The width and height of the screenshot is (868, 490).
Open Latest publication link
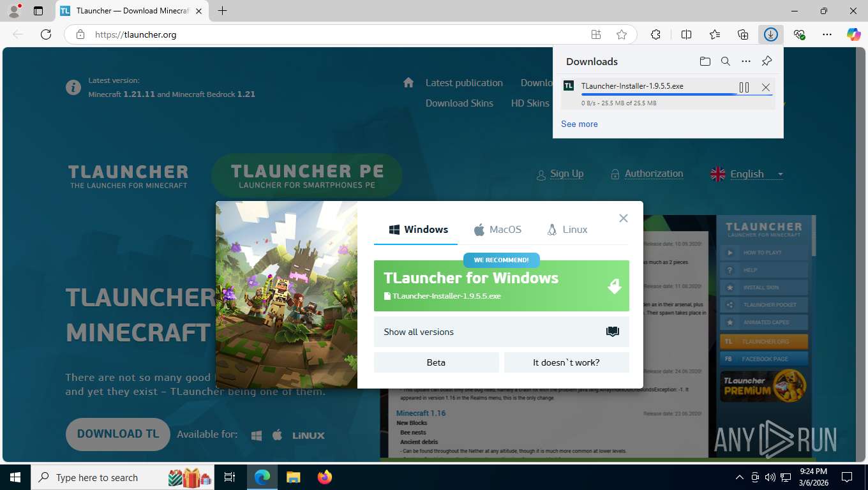pos(464,83)
